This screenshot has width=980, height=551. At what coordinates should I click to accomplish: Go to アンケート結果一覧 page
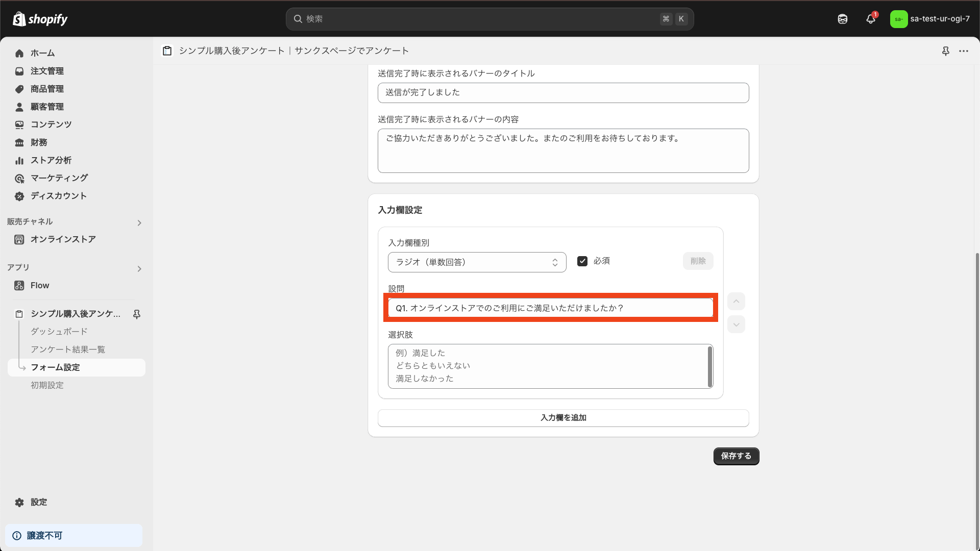68,349
